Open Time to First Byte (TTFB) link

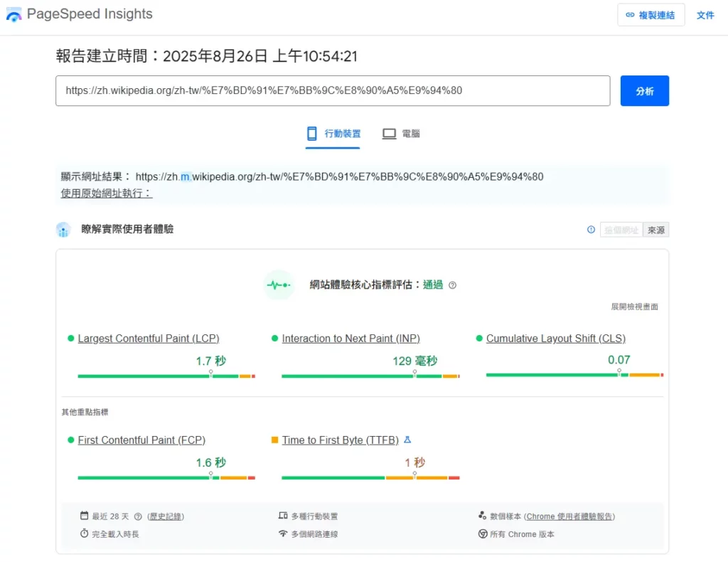click(x=341, y=440)
